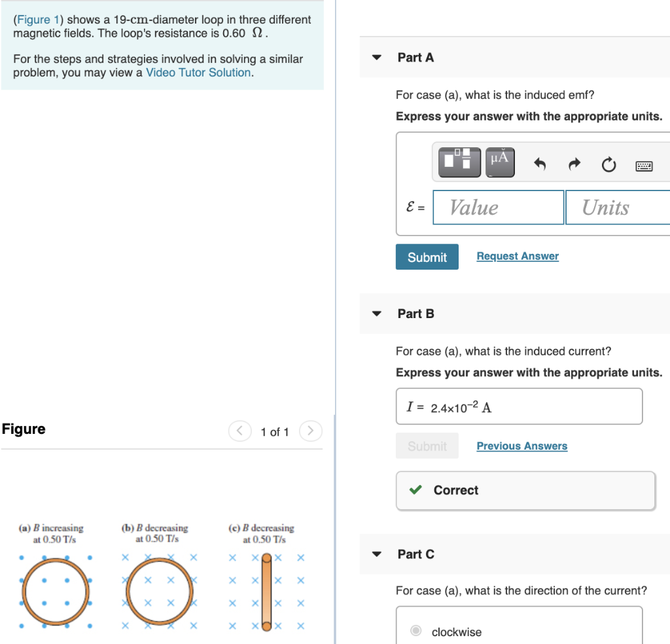Select the µÅ units insertion icon
The image size is (670, 644).
click(x=499, y=162)
